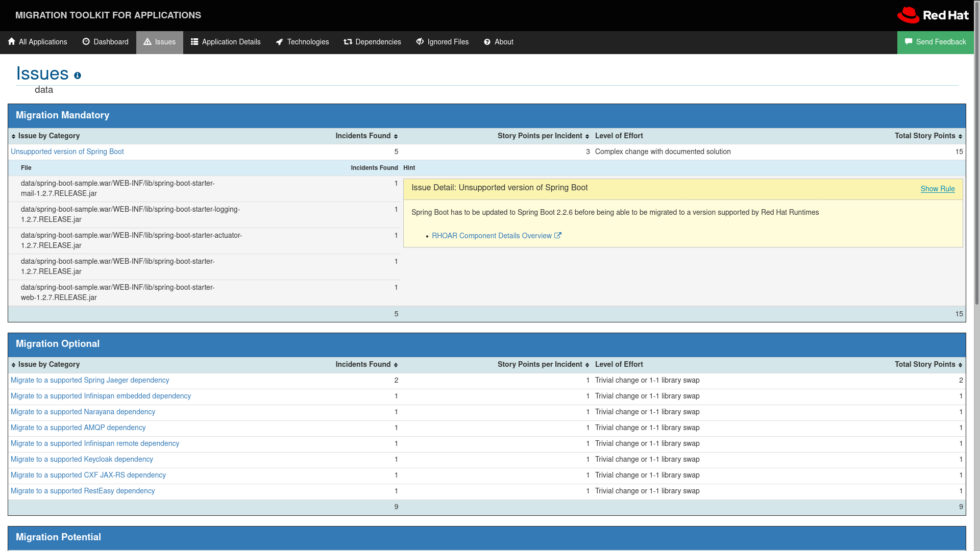Sort Optional table by Total Story Points arrows
Screen dimensions: 980x551
tap(960, 365)
